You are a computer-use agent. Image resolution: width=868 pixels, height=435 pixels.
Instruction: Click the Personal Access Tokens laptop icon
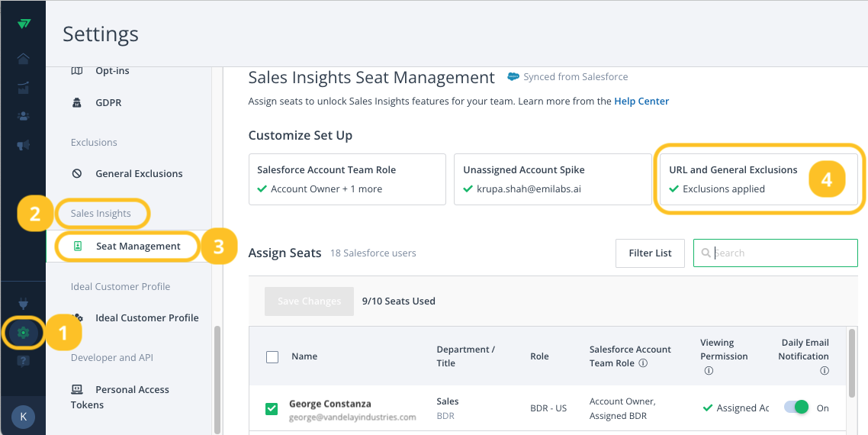coord(77,389)
